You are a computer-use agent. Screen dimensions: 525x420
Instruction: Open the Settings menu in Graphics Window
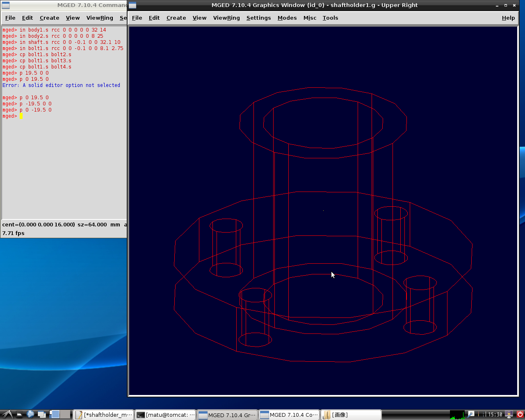pos(258,18)
